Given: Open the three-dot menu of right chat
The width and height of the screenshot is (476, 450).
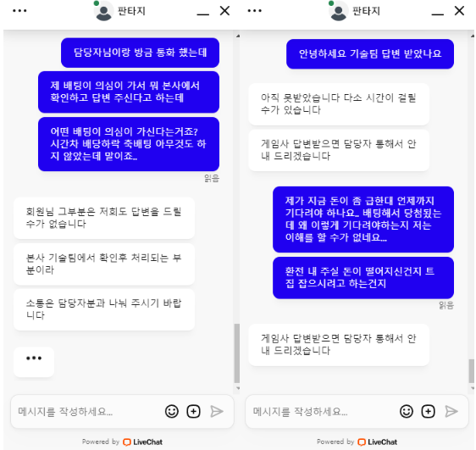Looking at the screenshot, I should [254, 11].
